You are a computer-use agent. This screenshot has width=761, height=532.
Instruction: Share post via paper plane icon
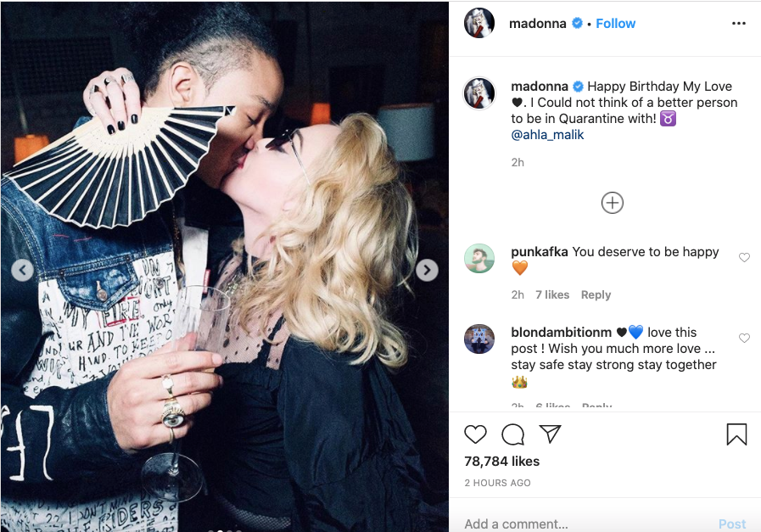pyautogui.click(x=550, y=434)
